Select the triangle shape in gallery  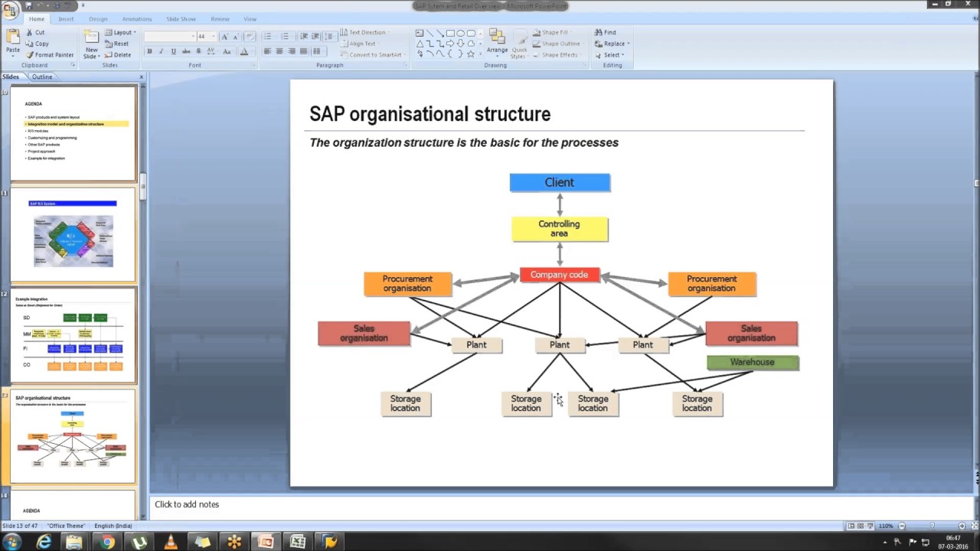point(420,44)
